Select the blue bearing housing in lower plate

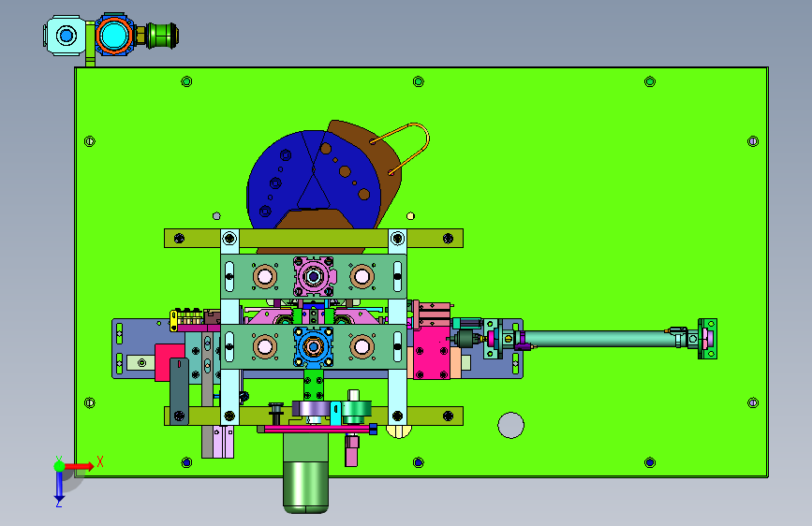pyautogui.click(x=313, y=346)
